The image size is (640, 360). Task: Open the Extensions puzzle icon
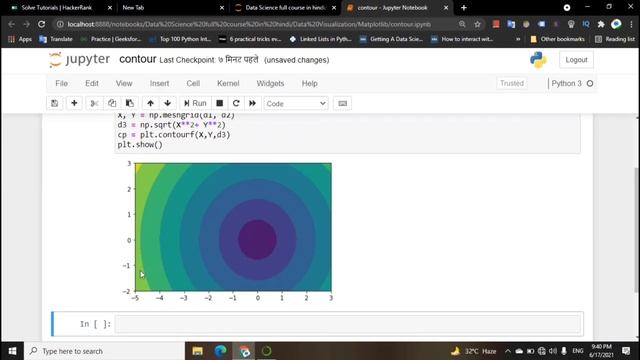point(601,24)
